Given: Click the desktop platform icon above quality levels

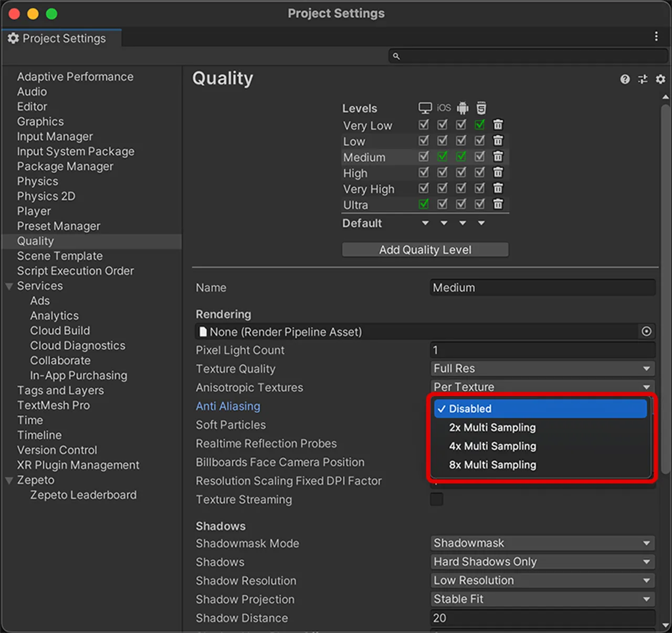Looking at the screenshot, I should pos(424,107).
